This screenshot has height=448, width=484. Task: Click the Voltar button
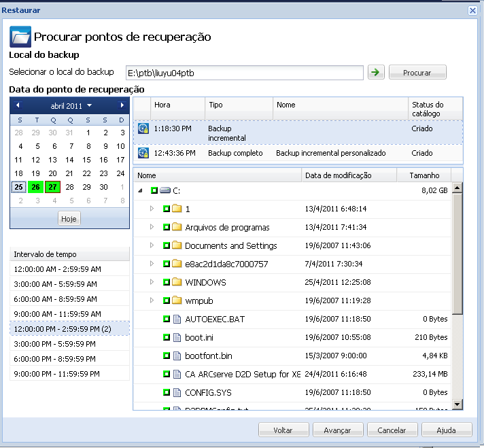point(283,430)
